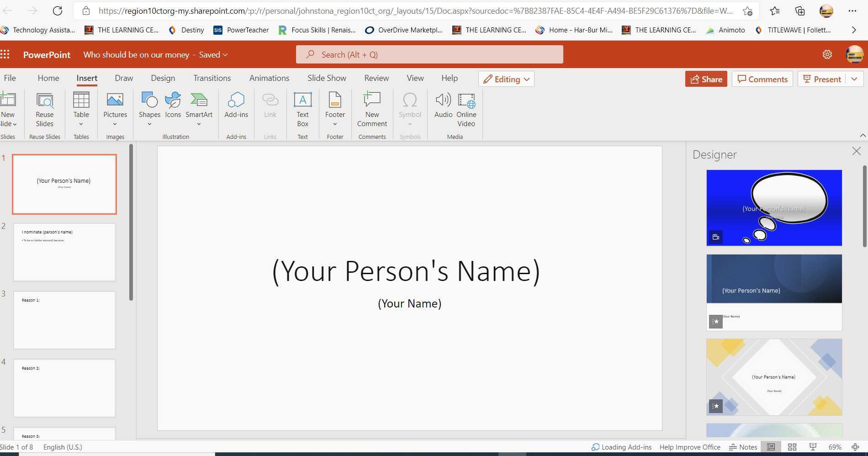868x456 pixels.
Task: Switch to the Design tab
Action: click(x=163, y=78)
